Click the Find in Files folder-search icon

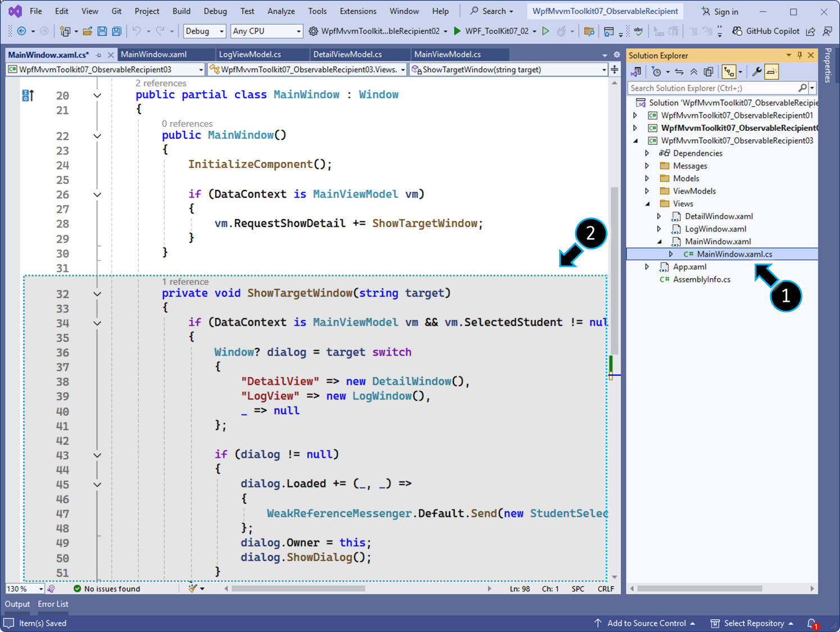pyautogui.click(x=589, y=31)
